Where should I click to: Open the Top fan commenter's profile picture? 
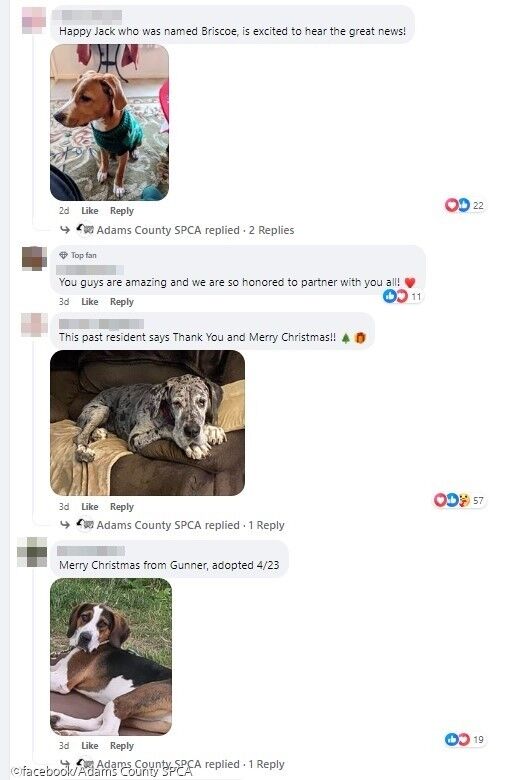pyautogui.click(x=34, y=258)
